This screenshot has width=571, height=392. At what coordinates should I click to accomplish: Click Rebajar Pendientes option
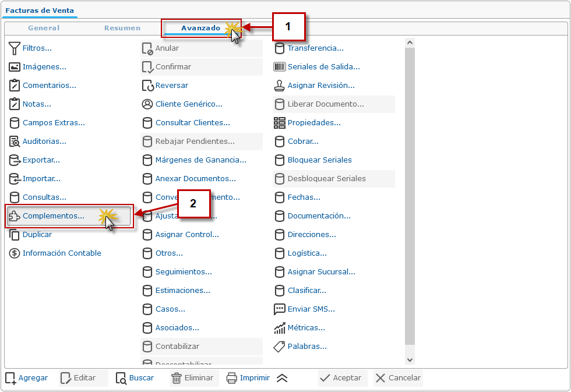coord(202,141)
